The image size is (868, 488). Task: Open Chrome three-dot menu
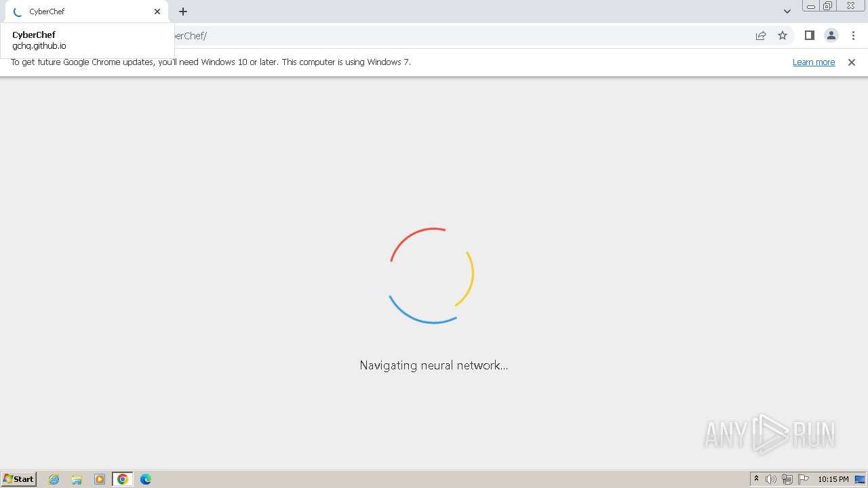[x=853, y=35]
